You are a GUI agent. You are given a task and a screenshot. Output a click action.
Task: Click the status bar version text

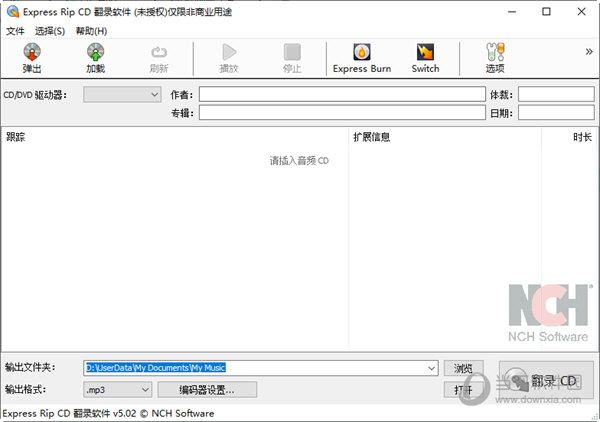click(x=108, y=414)
